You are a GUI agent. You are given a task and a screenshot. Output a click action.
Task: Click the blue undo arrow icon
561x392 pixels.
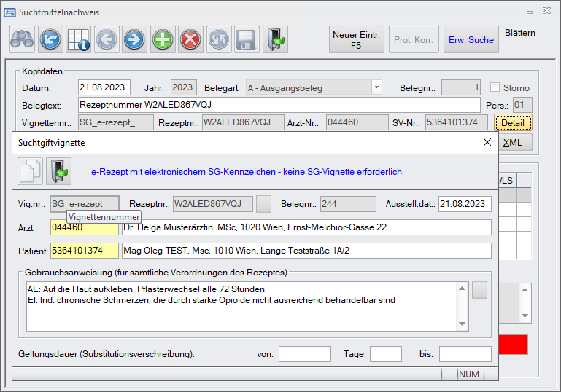pyautogui.click(x=50, y=39)
